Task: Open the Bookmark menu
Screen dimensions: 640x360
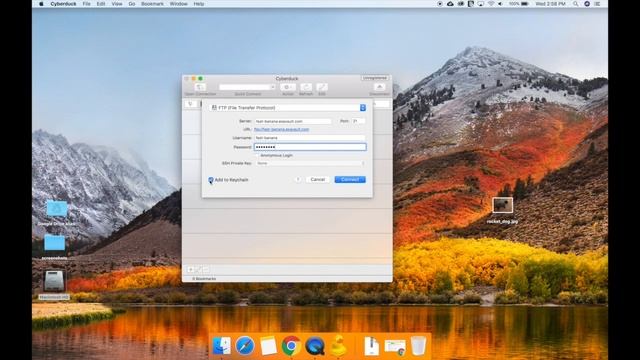Action: [x=152, y=4]
